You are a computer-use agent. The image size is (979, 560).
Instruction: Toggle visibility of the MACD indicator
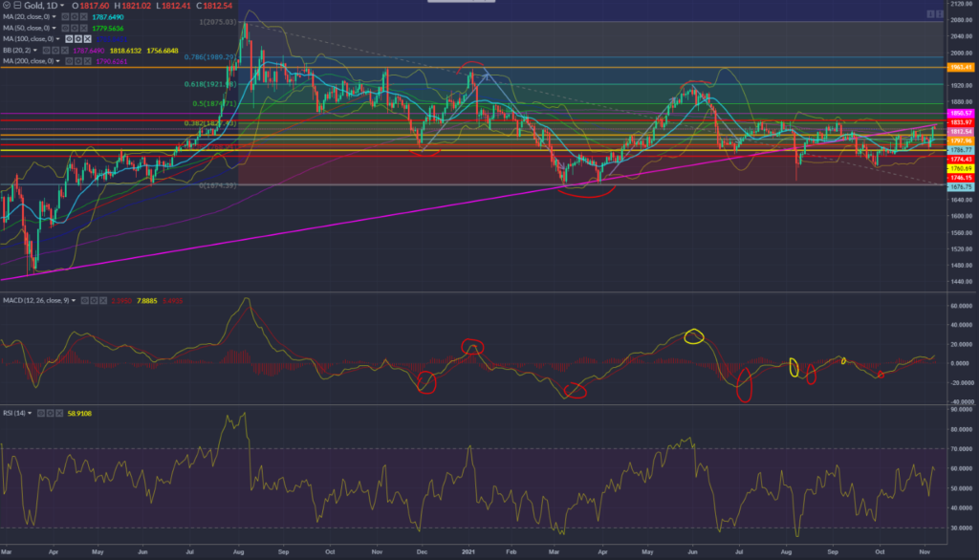(x=84, y=300)
